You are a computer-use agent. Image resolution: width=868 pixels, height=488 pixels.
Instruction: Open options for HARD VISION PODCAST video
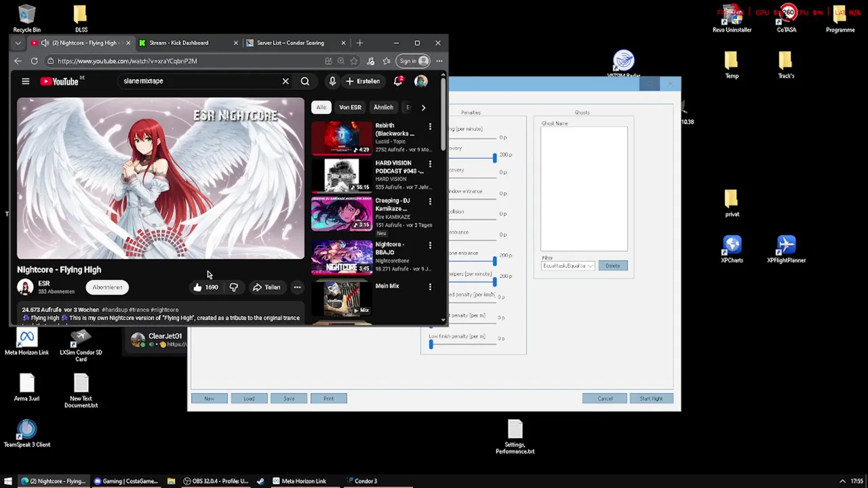coord(430,164)
